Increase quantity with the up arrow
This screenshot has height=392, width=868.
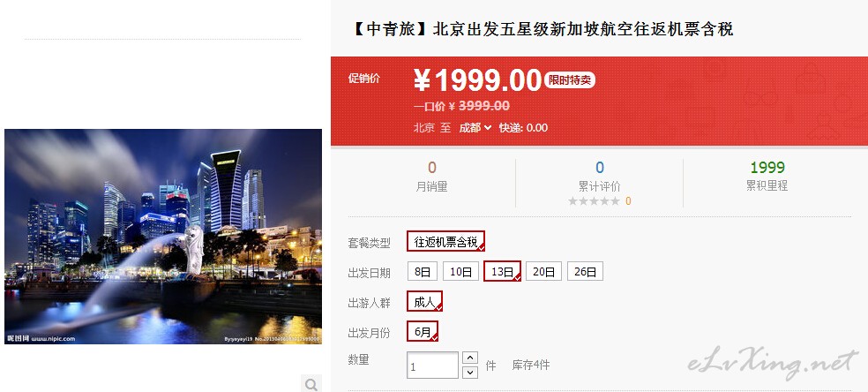(x=469, y=358)
